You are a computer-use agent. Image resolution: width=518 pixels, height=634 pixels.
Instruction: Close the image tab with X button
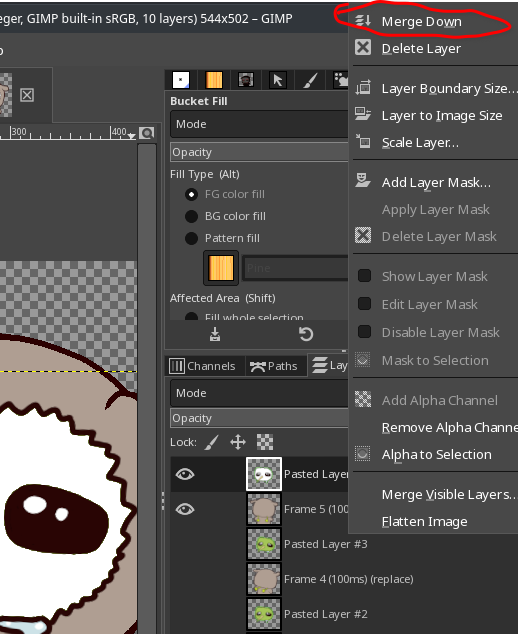click(x=27, y=95)
